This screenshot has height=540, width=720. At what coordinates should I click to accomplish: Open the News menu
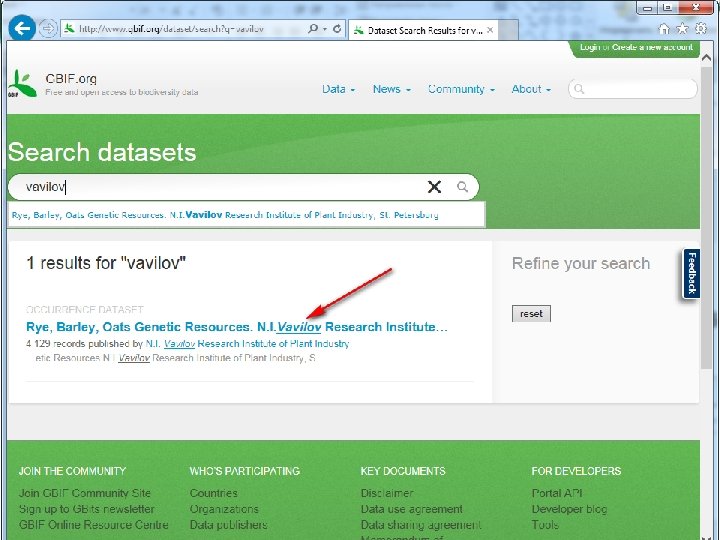pyautogui.click(x=392, y=89)
